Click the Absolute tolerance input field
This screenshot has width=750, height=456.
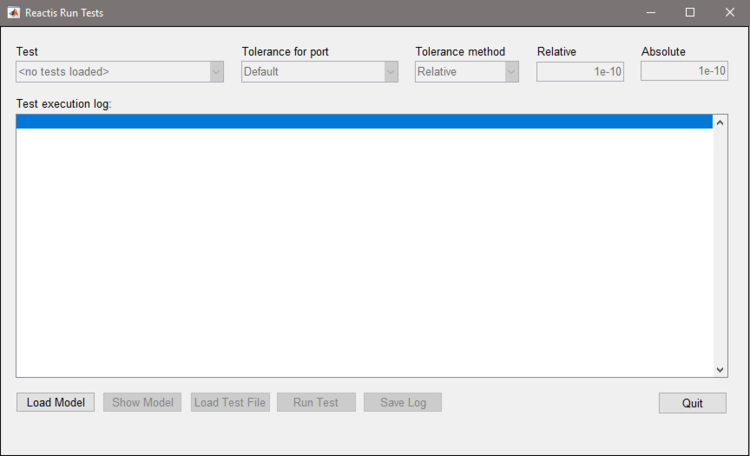684,71
